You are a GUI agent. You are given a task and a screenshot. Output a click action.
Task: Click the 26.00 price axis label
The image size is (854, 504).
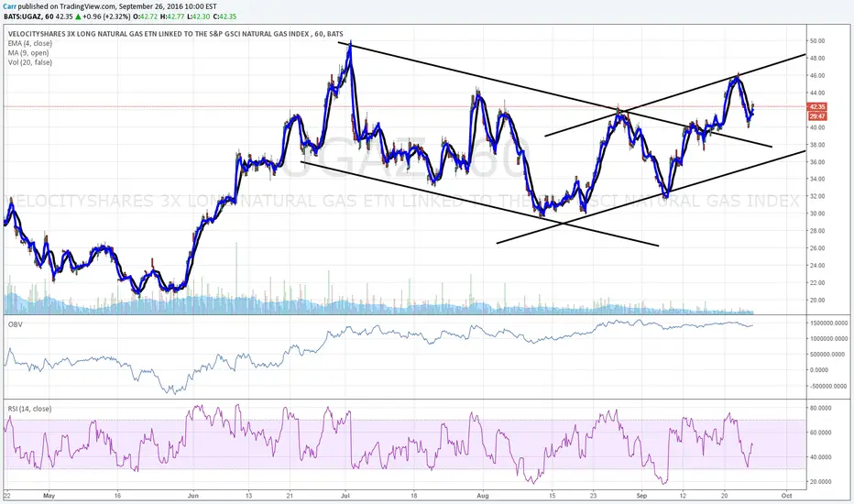click(x=817, y=248)
